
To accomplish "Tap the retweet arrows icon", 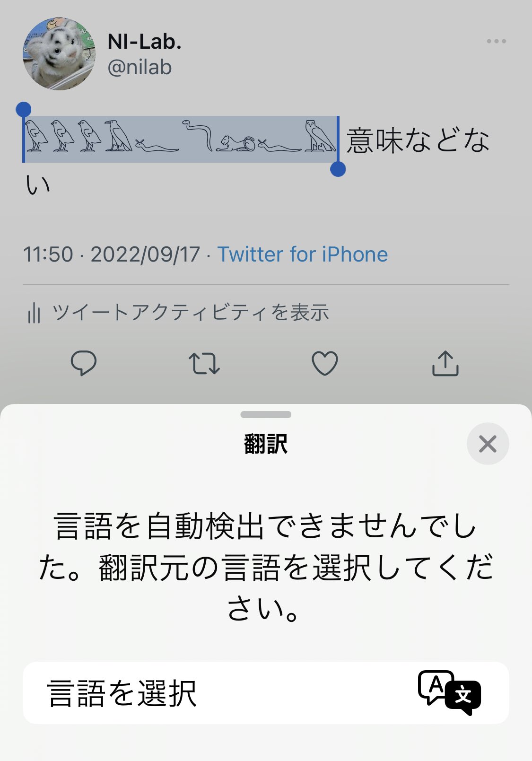I will pyautogui.click(x=204, y=364).
